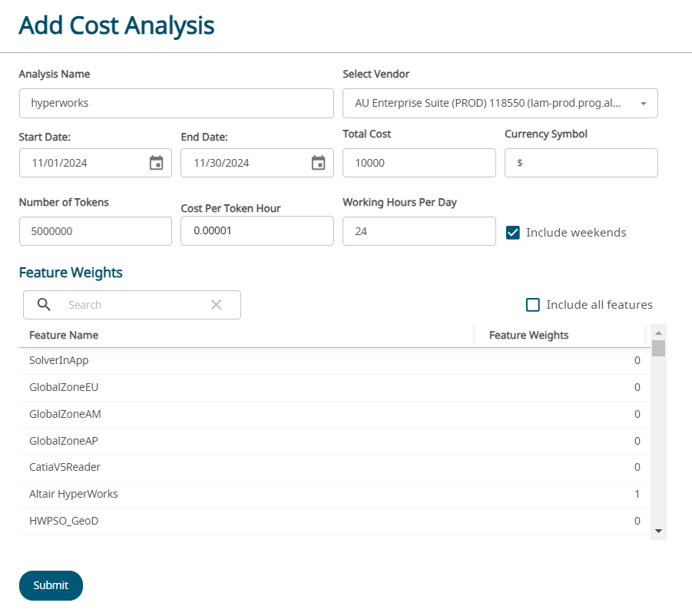Image resolution: width=692 pixels, height=616 pixels.
Task: Click the Currency Symbol field
Action: 581,163
